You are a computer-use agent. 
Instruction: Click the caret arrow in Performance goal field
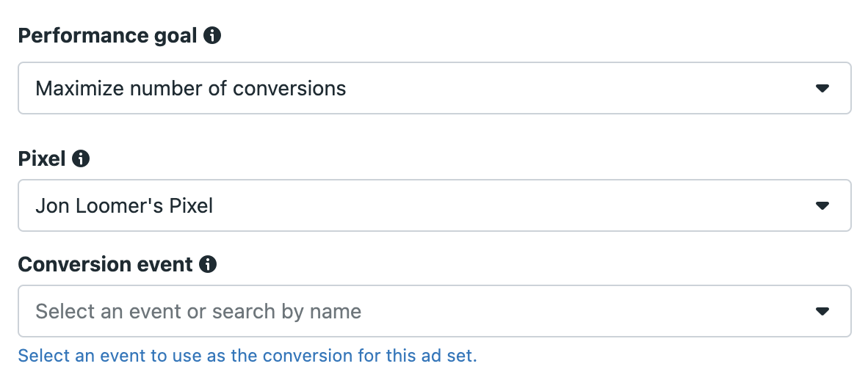(822, 89)
